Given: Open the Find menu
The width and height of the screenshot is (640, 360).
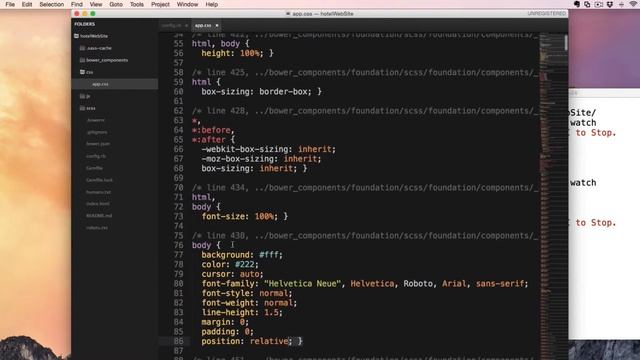Looking at the screenshot, I should [77, 4].
